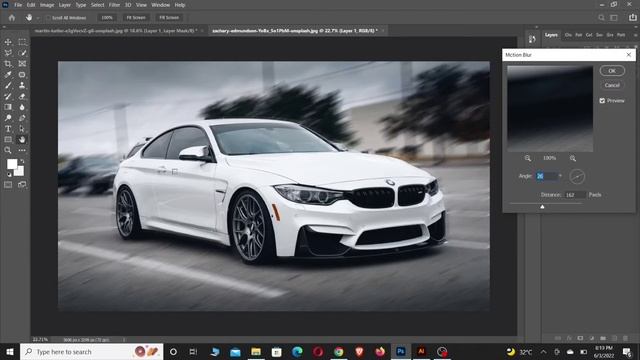
Task: Open Photoshop search icon
Action: 601,18
